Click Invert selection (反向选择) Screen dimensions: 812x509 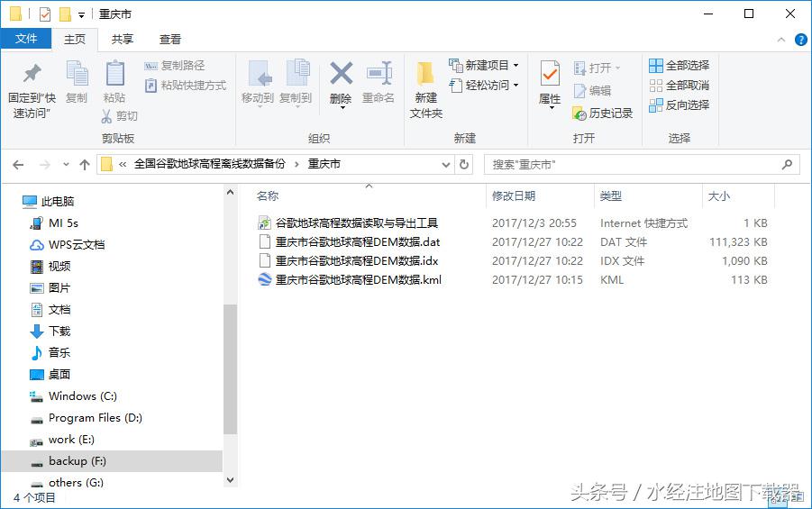click(679, 105)
